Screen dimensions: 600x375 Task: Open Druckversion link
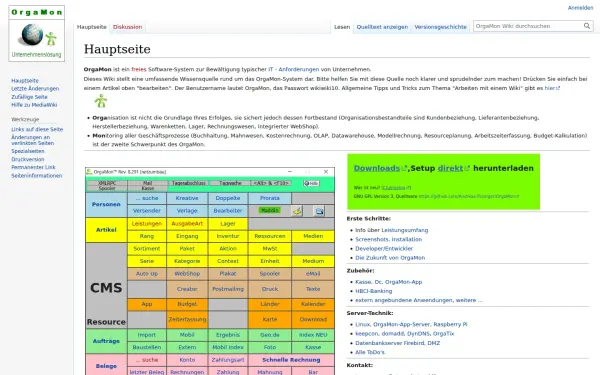click(28, 159)
